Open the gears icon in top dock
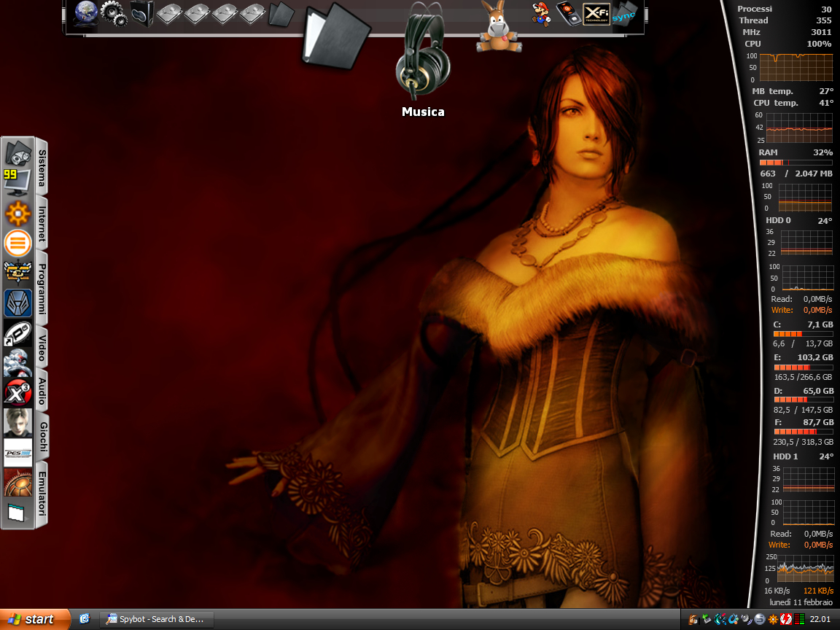Image resolution: width=840 pixels, height=630 pixels. [x=114, y=14]
